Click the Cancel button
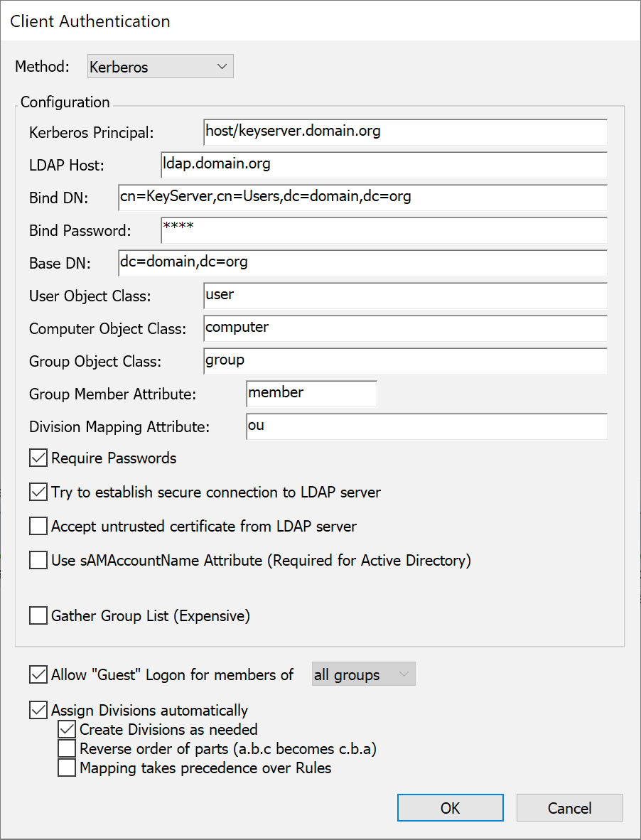This screenshot has width=641, height=840. point(569,808)
